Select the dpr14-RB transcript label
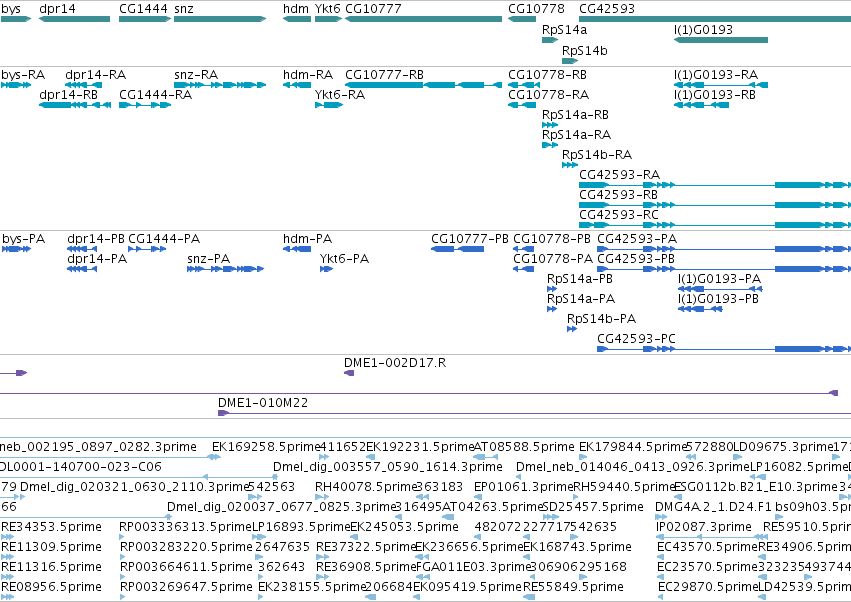The width and height of the screenshot is (851, 602). (x=68, y=95)
